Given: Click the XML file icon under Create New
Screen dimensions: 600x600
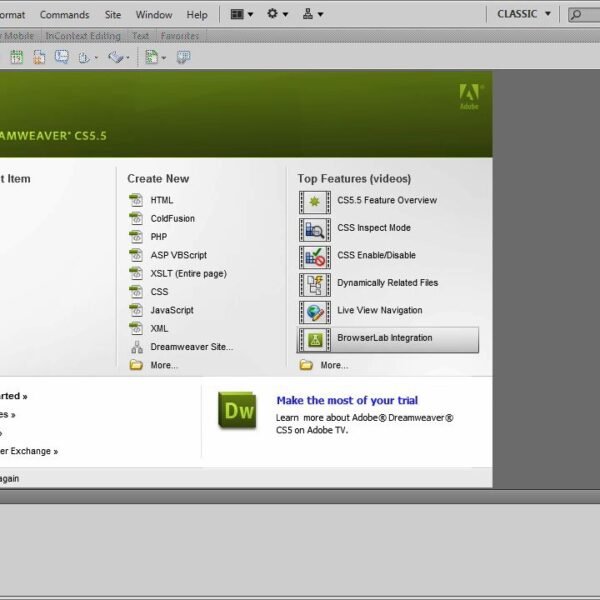Looking at the screenshot, I should (x=136, y=329).
